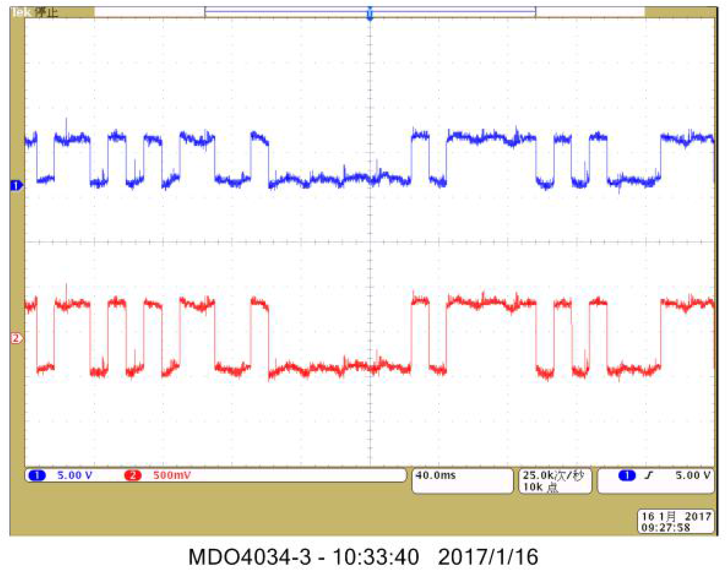
Task: Click the 40.0ms timebase readout
Action: (436, 475)
